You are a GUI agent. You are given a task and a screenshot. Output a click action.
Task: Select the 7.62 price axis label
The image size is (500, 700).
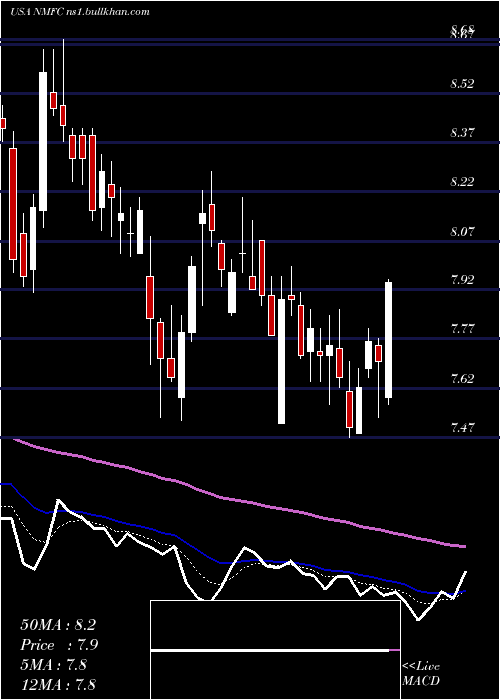click(x=462, y=379)
